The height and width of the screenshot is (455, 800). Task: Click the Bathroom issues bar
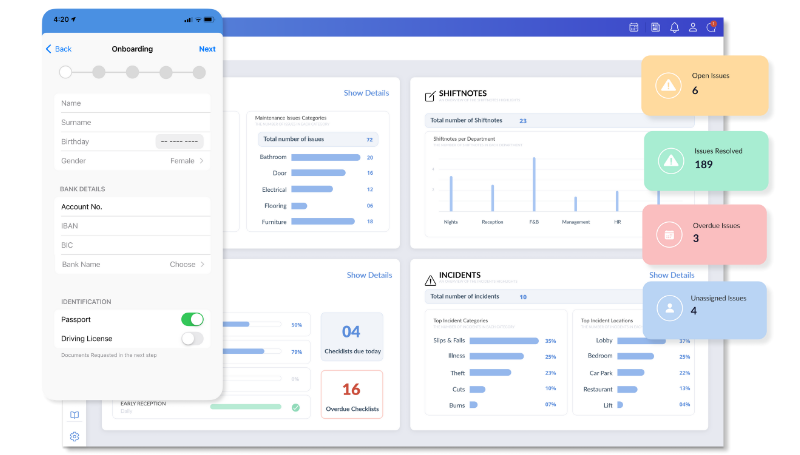click(326, 157)
